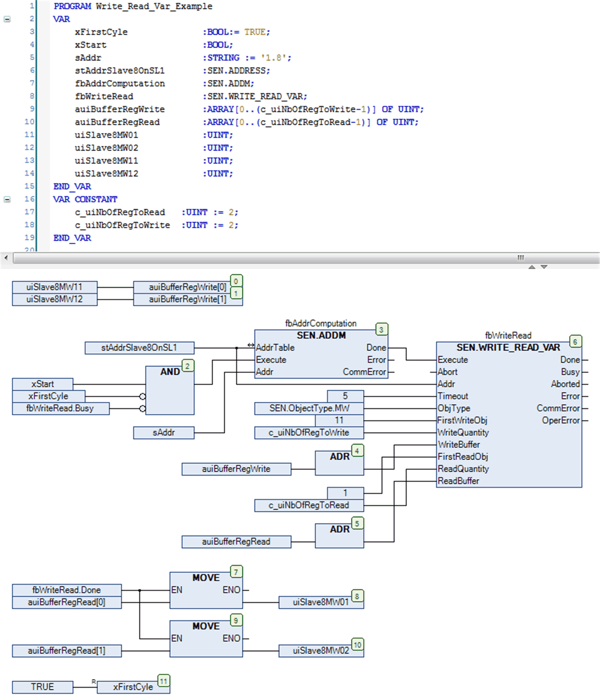Click the down arrow below the scrollbar splitter
Viewport: 600px width, 700px height.
pos(544,267)
